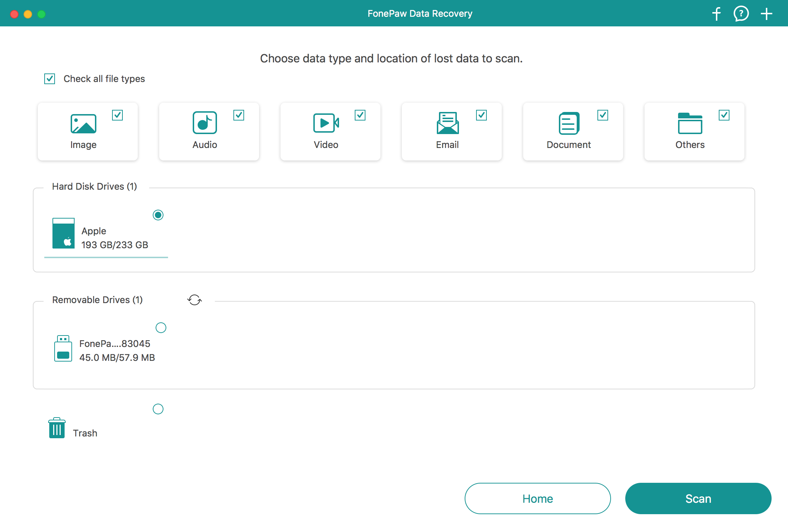Click the USB removable drive icon
This screenshot has height=532, width=788.
click(63, 348)
